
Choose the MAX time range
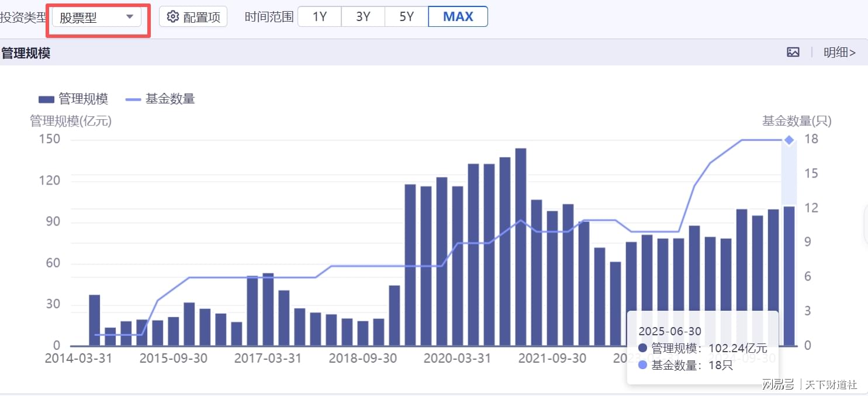tap(458, 17)
